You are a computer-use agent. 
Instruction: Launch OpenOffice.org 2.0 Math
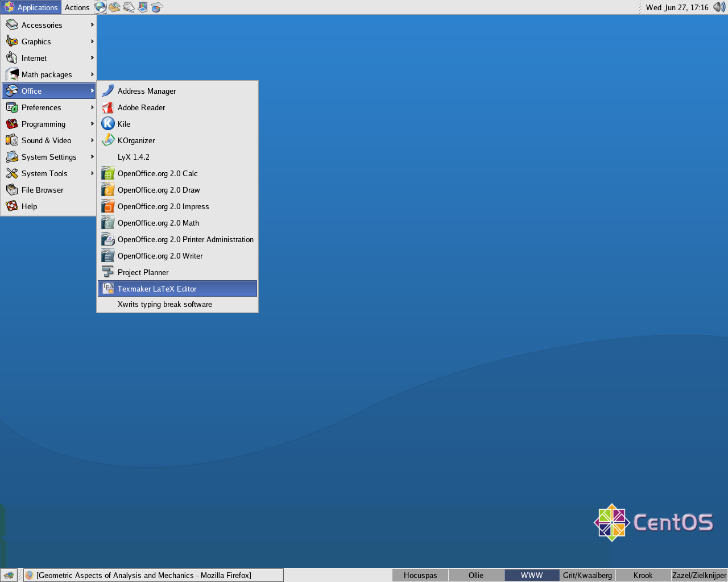click(x=177, y=223)
